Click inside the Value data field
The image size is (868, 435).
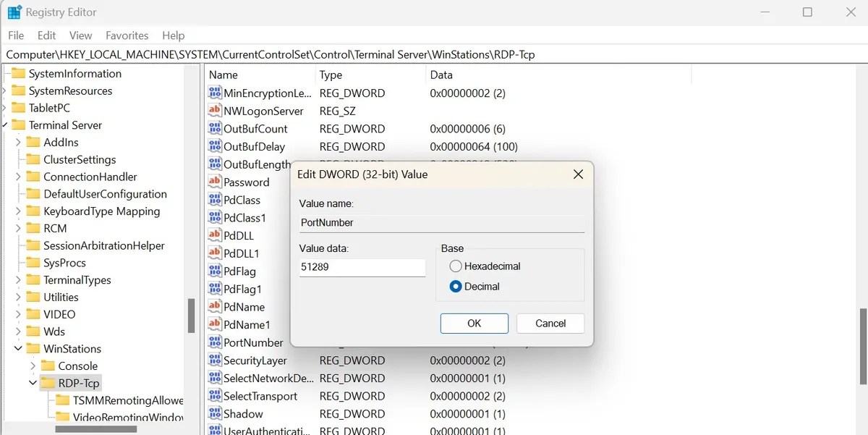(x=362, y=267)
